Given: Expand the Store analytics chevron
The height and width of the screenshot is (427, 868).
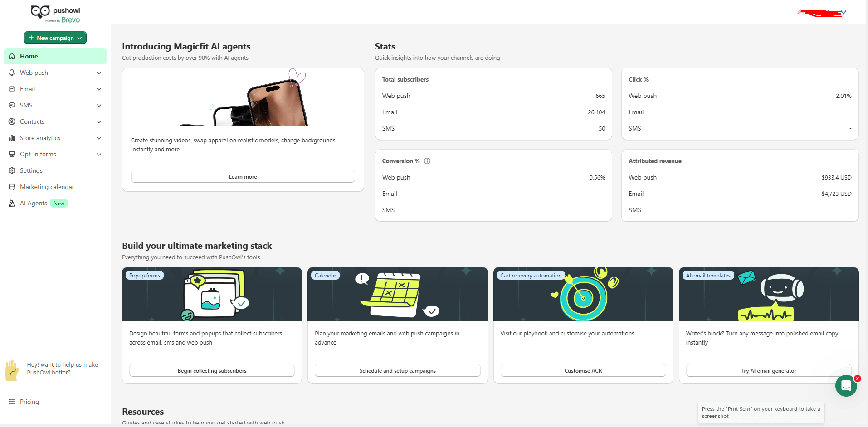Looking at the screenshot, I should 99,138.
